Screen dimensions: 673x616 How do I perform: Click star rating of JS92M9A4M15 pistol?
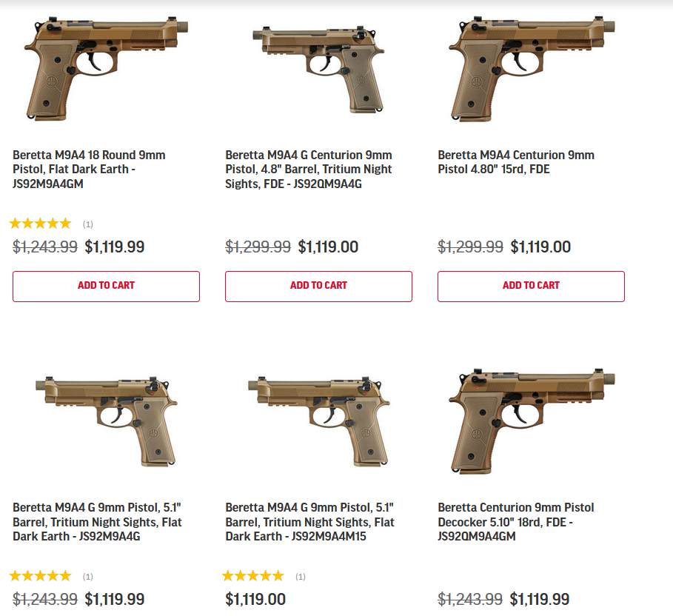(252, 576)
